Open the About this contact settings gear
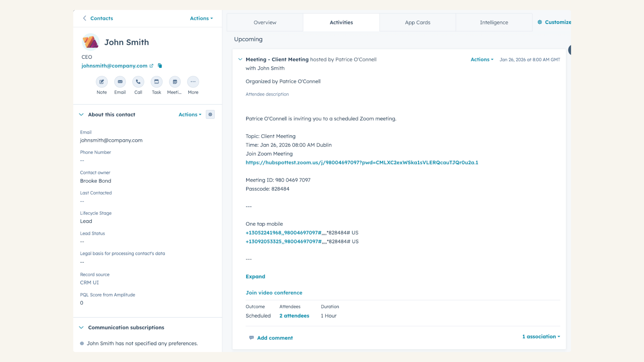The height and width of the screenshot is (362, 644). tap(210, 114)
